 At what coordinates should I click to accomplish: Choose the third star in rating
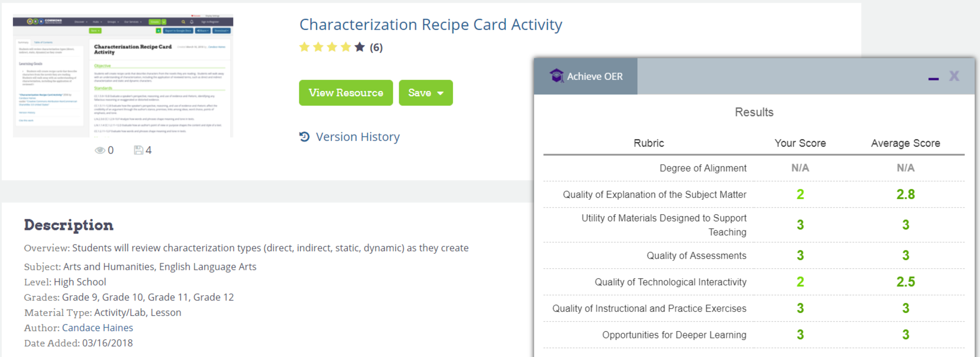(332, 47)
